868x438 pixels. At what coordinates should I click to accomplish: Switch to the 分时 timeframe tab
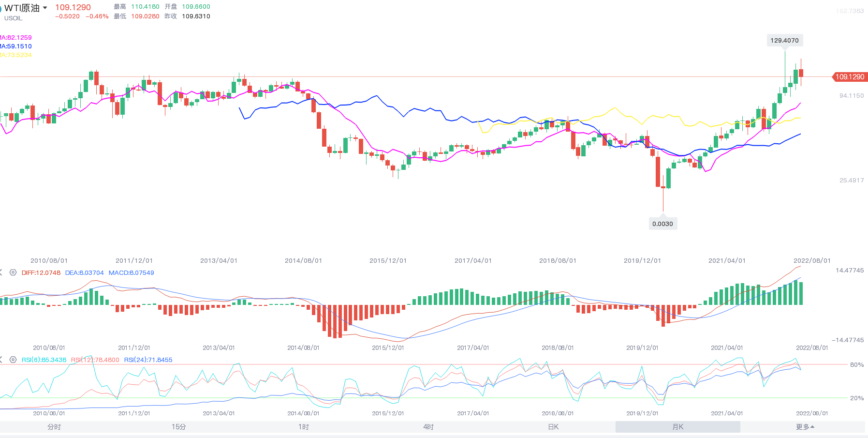click(54, 427)
